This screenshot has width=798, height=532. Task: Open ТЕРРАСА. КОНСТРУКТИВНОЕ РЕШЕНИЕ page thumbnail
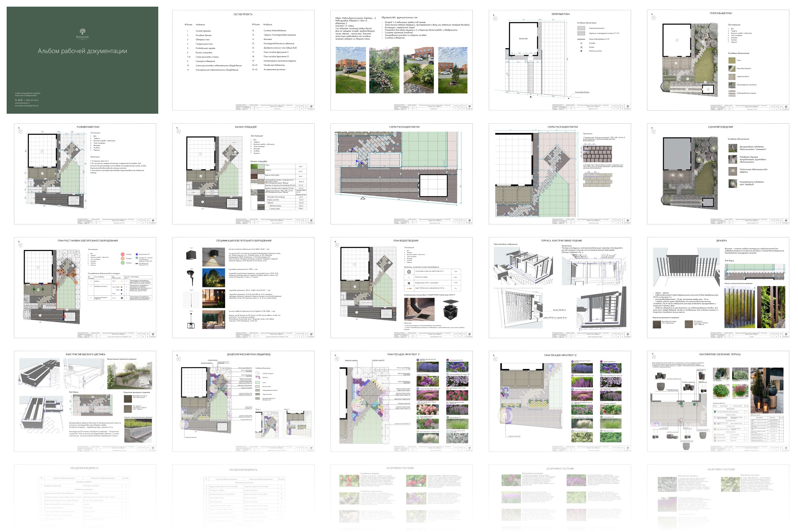tap(560, 287)
